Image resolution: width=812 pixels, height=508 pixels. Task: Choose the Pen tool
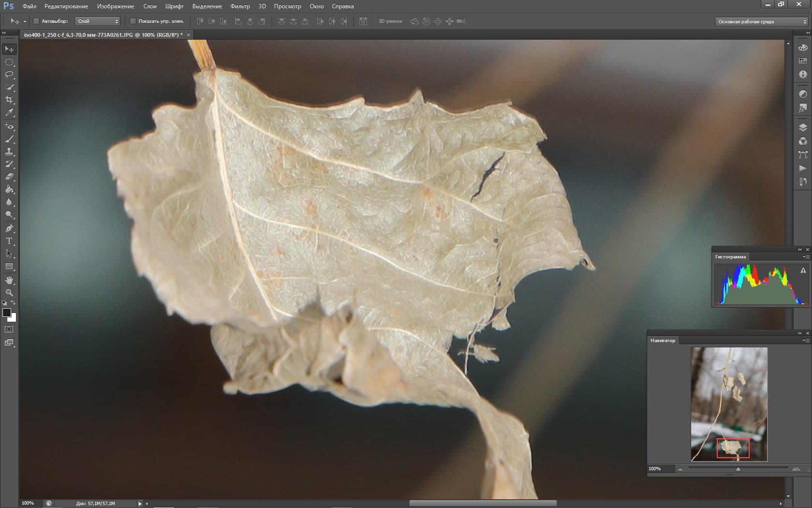coord(9,228)
